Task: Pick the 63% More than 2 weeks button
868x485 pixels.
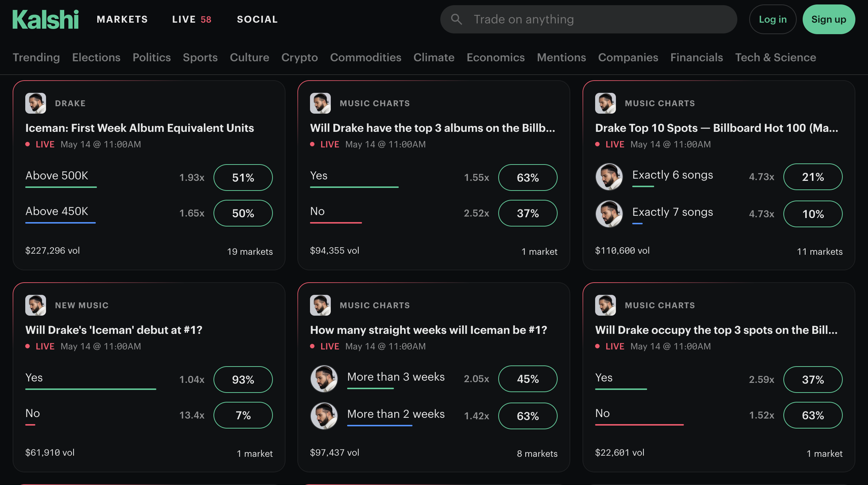Action: tap(528, 416)
